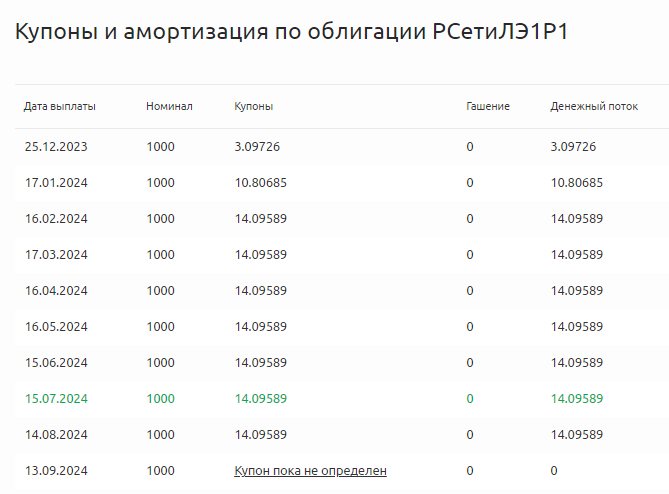
Task: Select cash flow 10.80685 in Денежный поток column
Action: 577,183
